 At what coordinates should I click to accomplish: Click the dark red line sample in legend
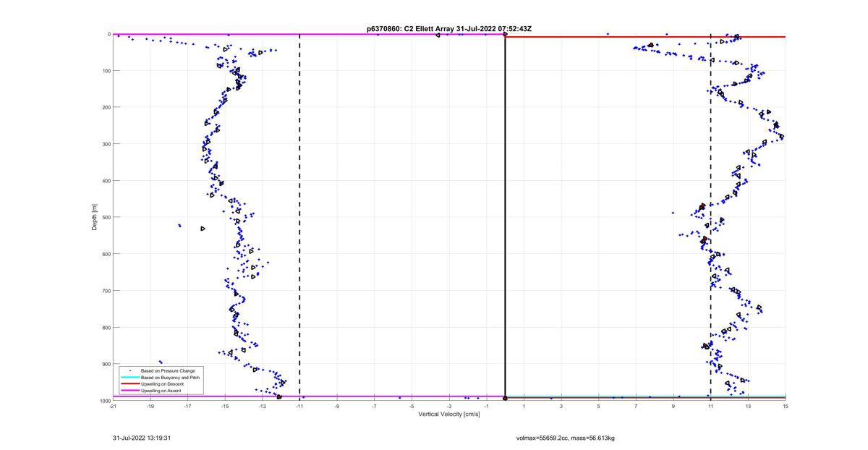coord(130,384)
